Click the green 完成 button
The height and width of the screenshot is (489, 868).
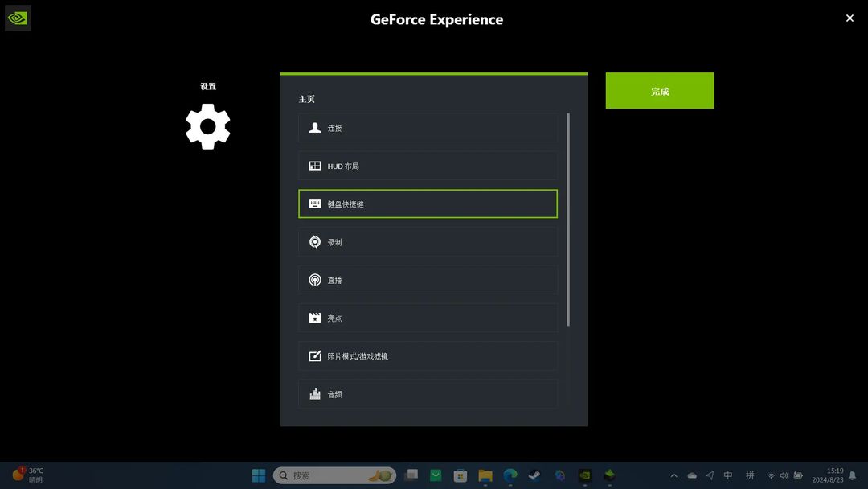(x=659, y=90)
